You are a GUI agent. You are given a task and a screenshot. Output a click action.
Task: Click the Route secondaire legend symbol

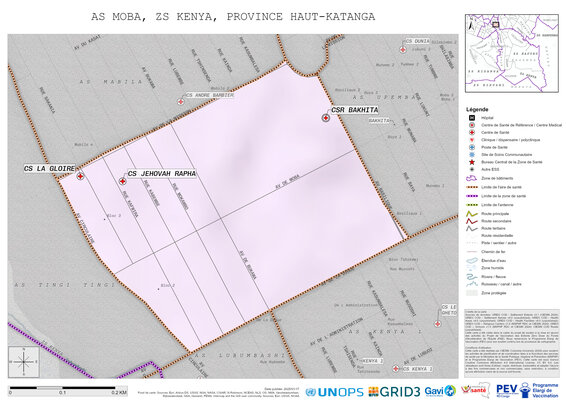click(x=471, y=221)
